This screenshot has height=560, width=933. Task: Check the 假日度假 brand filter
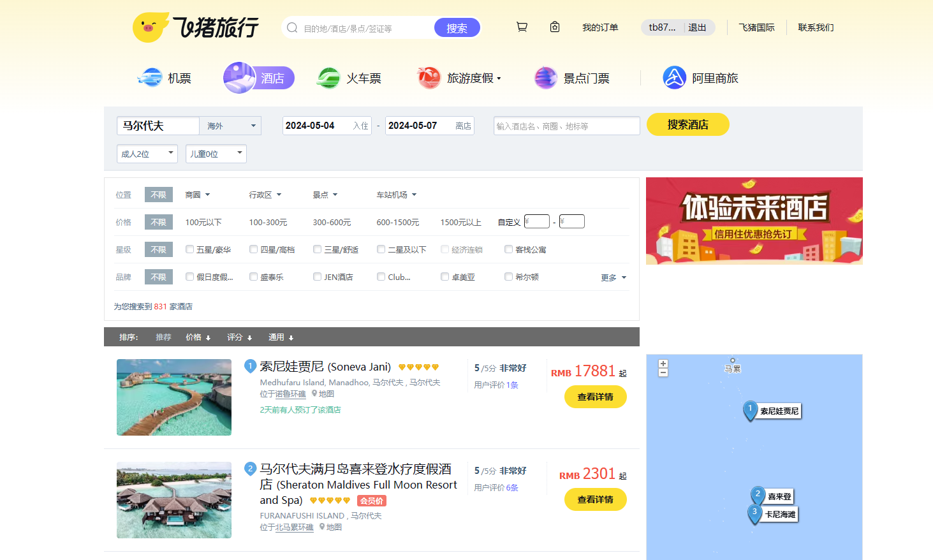point(189,277)
